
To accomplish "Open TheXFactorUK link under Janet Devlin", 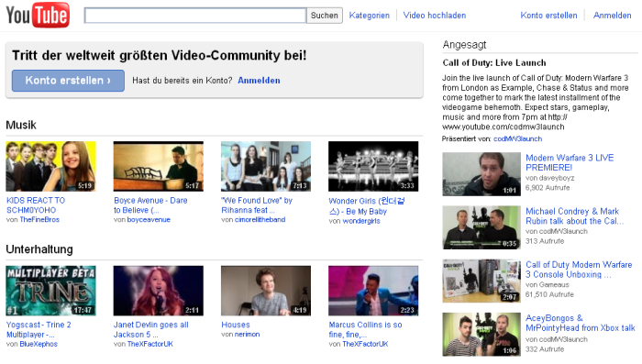I will pos(149,344).
